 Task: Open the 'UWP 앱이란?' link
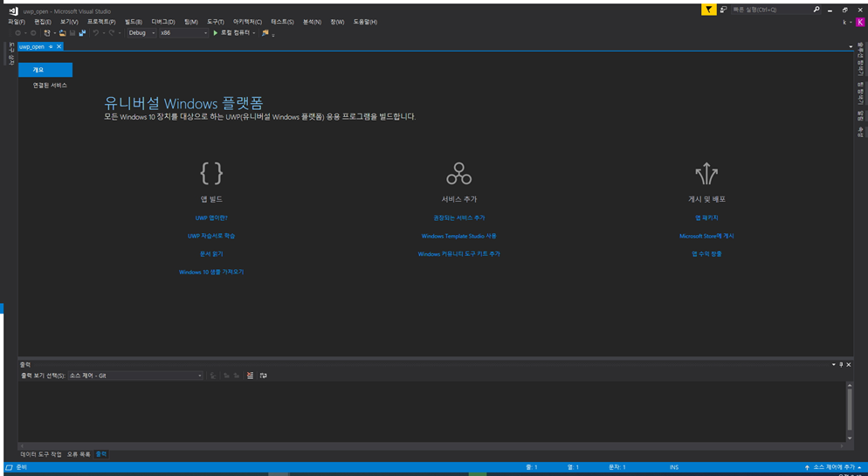[211, 218]
